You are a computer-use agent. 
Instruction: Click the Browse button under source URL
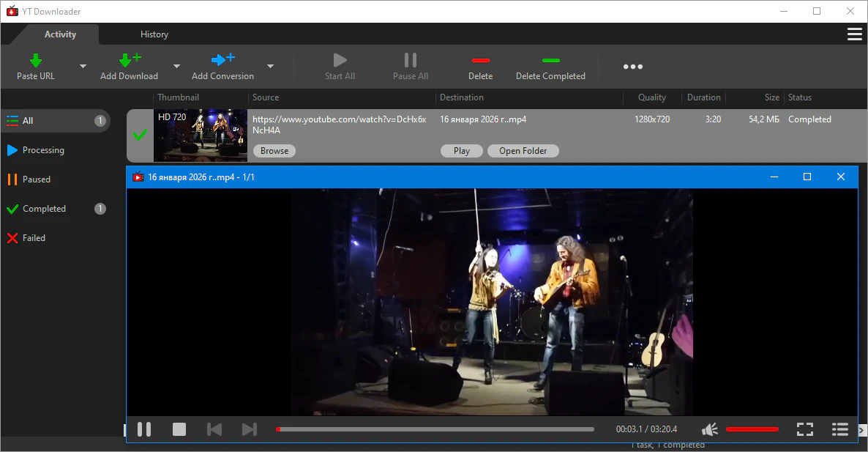[274, 151]
